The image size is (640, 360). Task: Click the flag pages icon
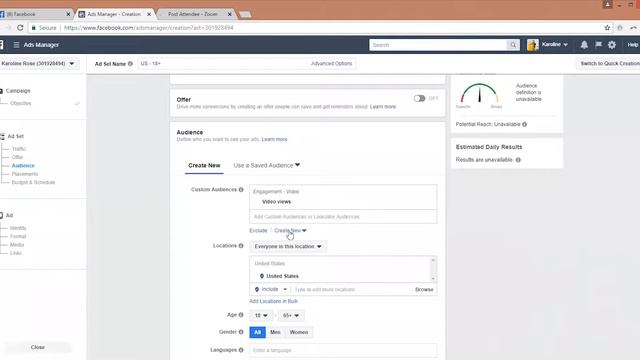[x=598, y=45]
